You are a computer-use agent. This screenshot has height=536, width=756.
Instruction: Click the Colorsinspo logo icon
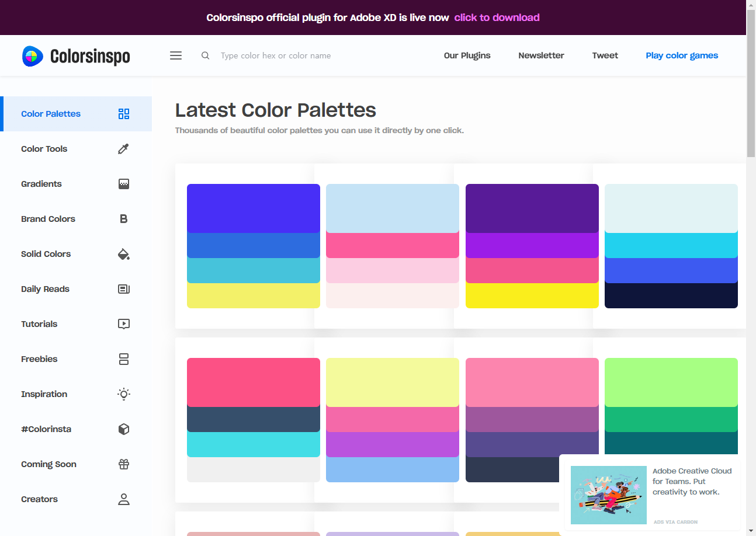tap(33, 56)
